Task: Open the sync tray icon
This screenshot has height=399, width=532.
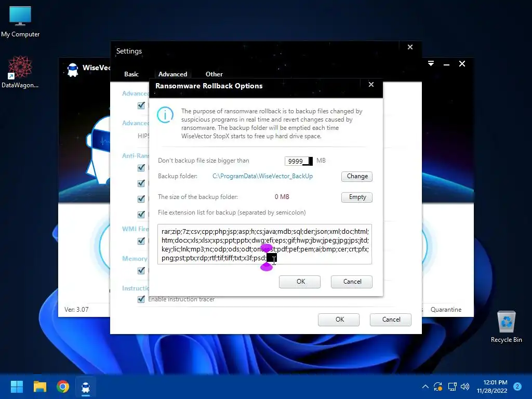Action: (x=437, y=387)
